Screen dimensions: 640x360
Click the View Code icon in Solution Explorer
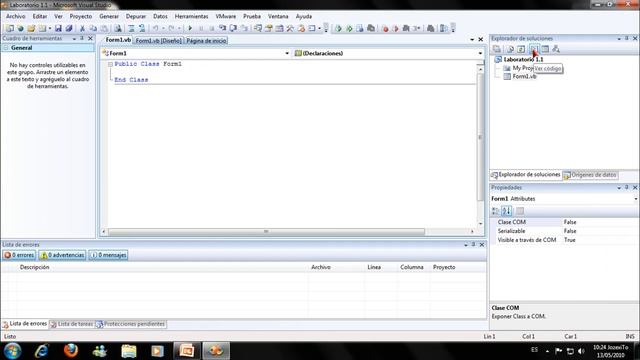coord(533,49)
